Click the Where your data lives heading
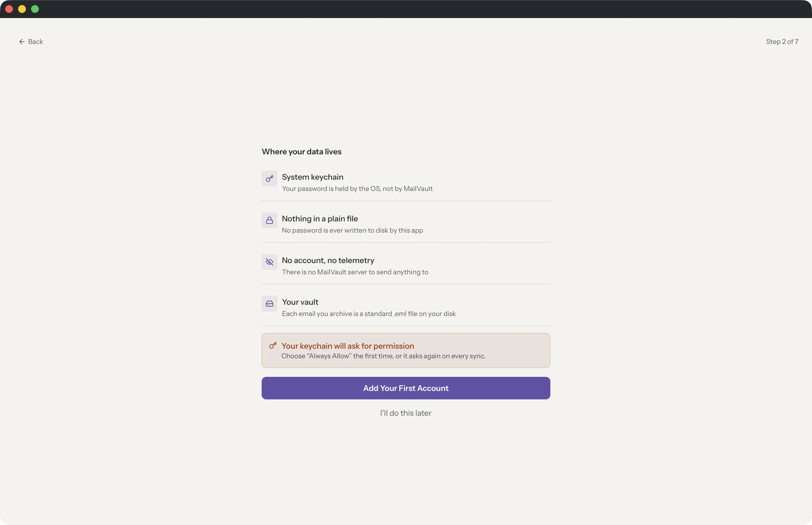 click(302, 152)
